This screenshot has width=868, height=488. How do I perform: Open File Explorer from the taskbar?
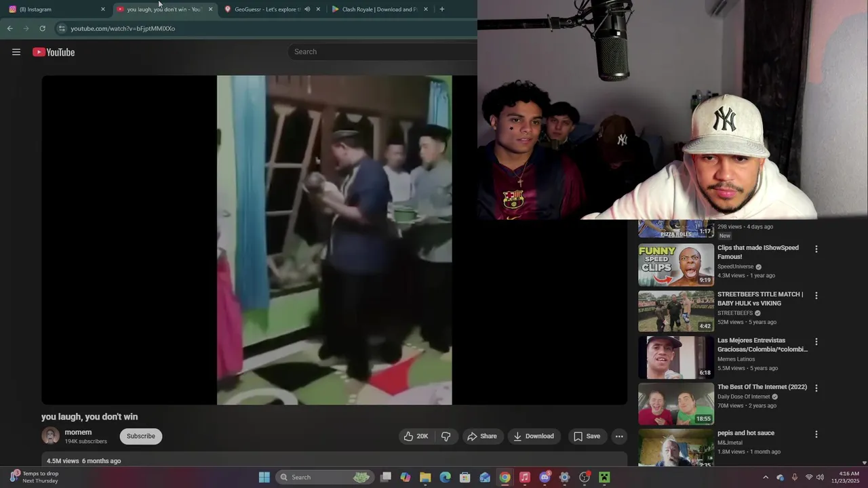click(425, 477)
